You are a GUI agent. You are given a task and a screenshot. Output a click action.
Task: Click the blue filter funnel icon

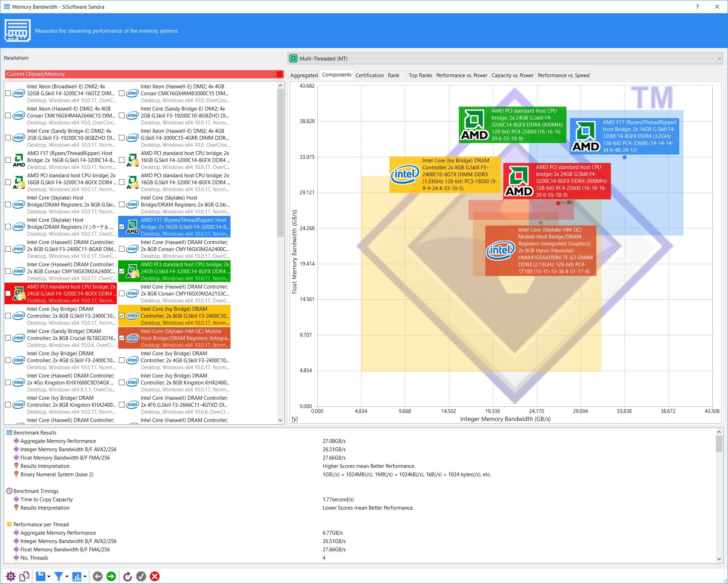pos(58,576)
